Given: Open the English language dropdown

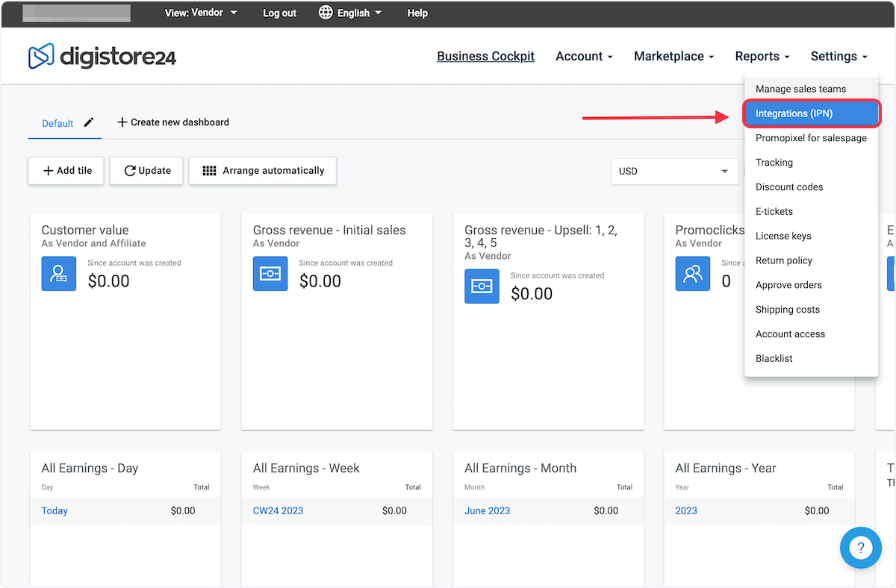Looking at the screenshot, I should tap(359, 13).
